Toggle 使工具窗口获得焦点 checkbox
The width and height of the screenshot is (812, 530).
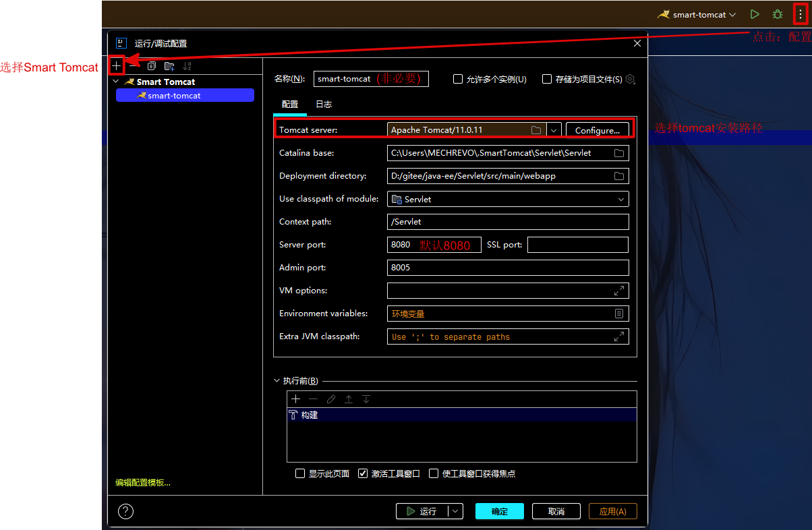click(434, 473)
